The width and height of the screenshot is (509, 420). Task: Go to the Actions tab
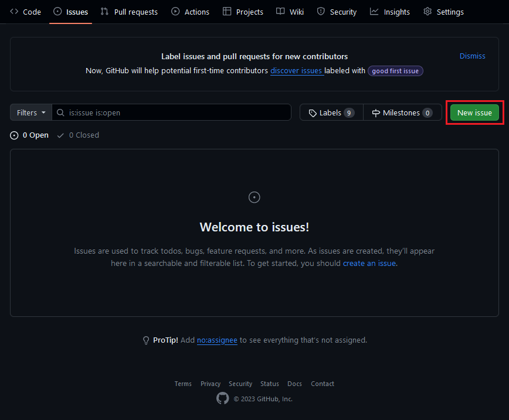tap(190, 12)
